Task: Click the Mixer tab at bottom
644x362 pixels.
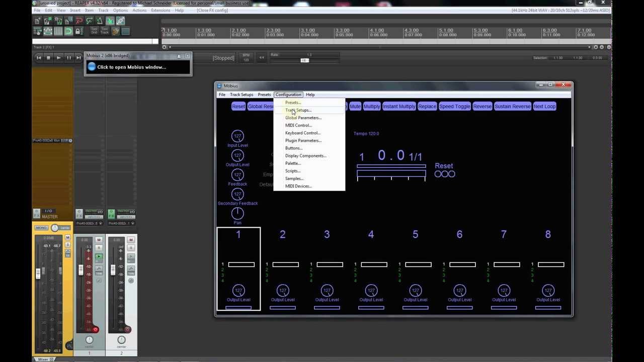Action: click(x=44, y=359)
